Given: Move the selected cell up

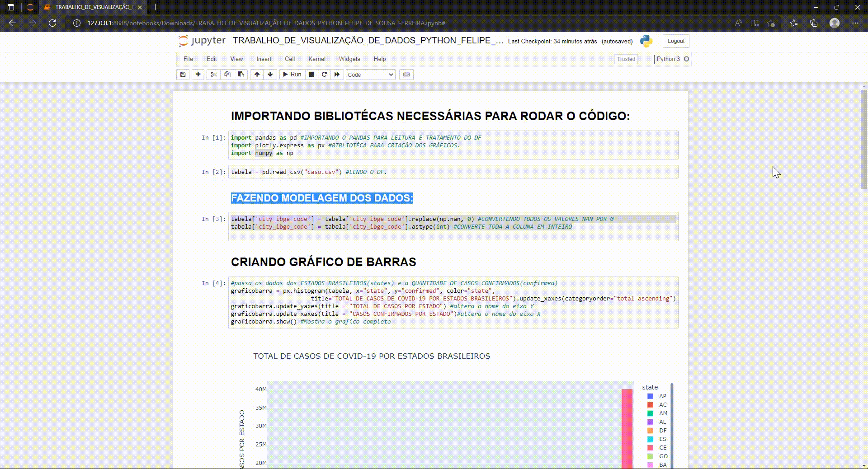Looking at the screenshot, I should [x=256, y=75].
